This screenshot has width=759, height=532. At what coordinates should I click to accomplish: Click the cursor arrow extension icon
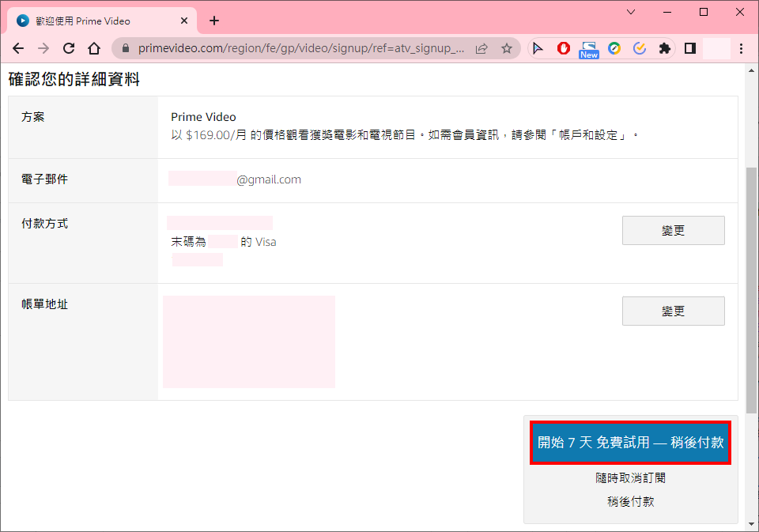tap(538, 48)
